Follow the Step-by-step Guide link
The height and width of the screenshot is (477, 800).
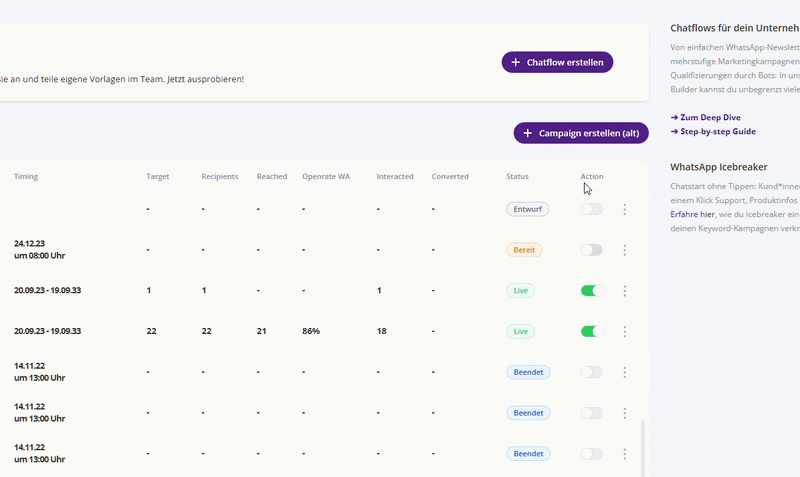713,131
